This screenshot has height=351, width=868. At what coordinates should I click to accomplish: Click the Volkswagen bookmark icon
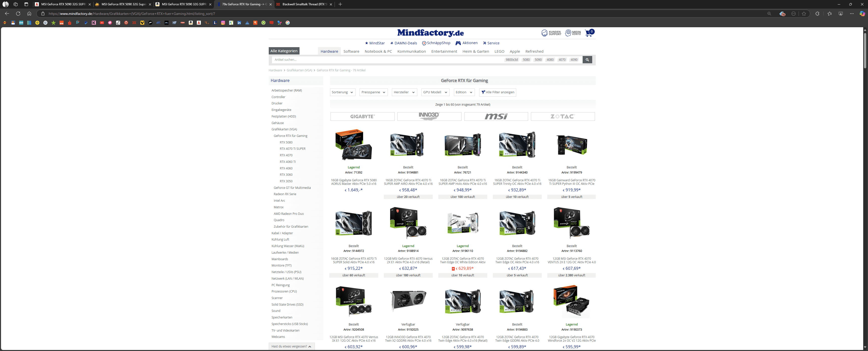[45, 23]
